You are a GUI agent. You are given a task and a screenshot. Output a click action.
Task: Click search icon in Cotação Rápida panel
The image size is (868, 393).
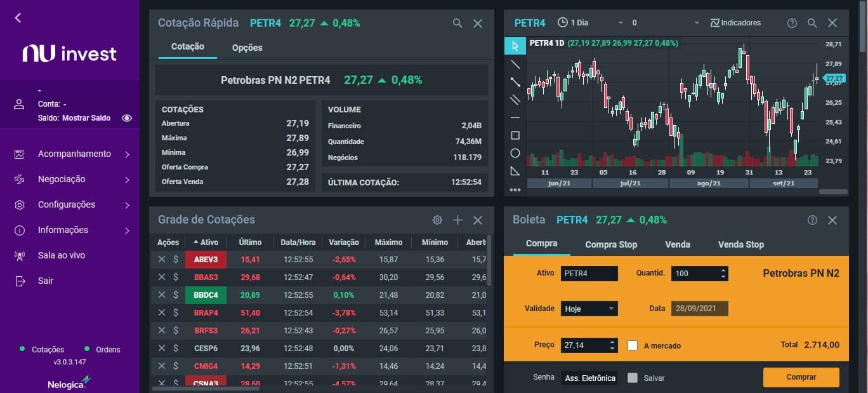(x=457, y=23)
